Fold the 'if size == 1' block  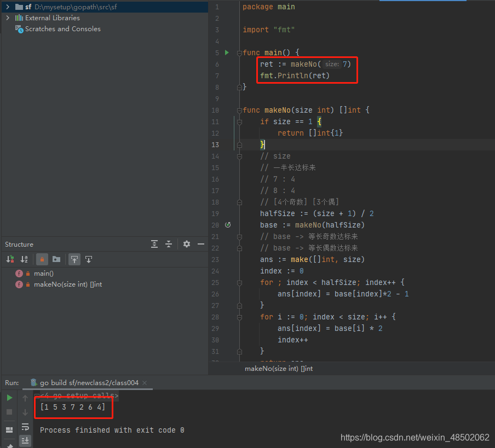point(239,121)
